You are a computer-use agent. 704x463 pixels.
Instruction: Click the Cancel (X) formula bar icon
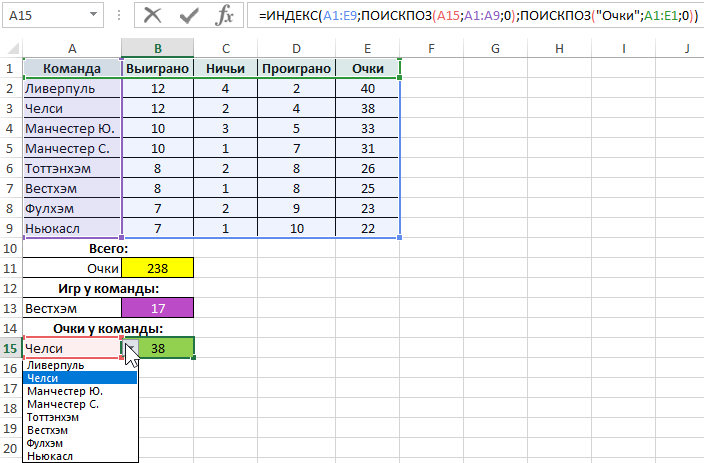(x=152, y=16)
